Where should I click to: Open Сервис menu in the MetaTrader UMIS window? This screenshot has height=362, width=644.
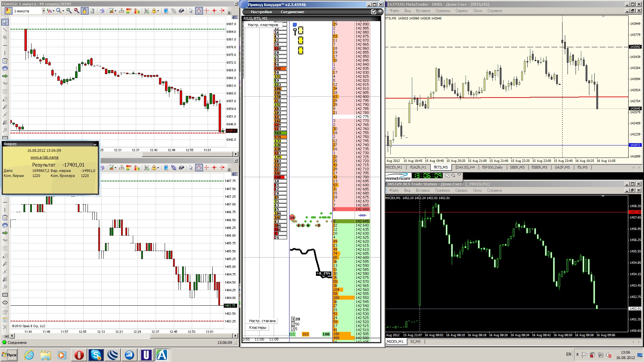coord(462,11)
